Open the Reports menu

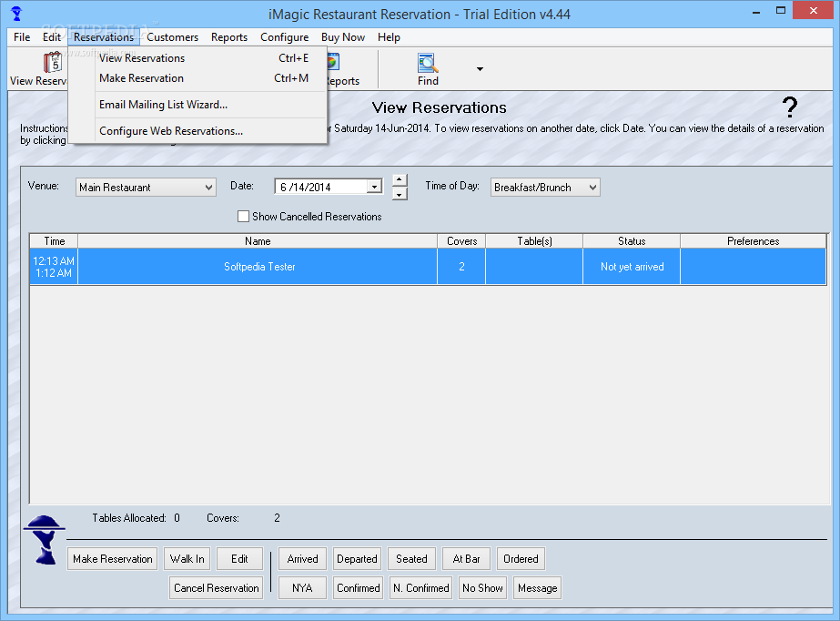coord(229,37)
